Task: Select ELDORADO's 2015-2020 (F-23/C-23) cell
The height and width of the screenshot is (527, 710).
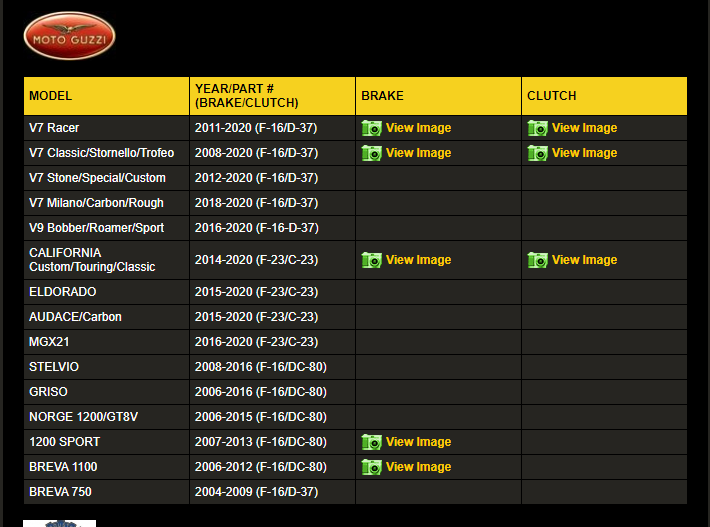Action: [x=273, y=292]
